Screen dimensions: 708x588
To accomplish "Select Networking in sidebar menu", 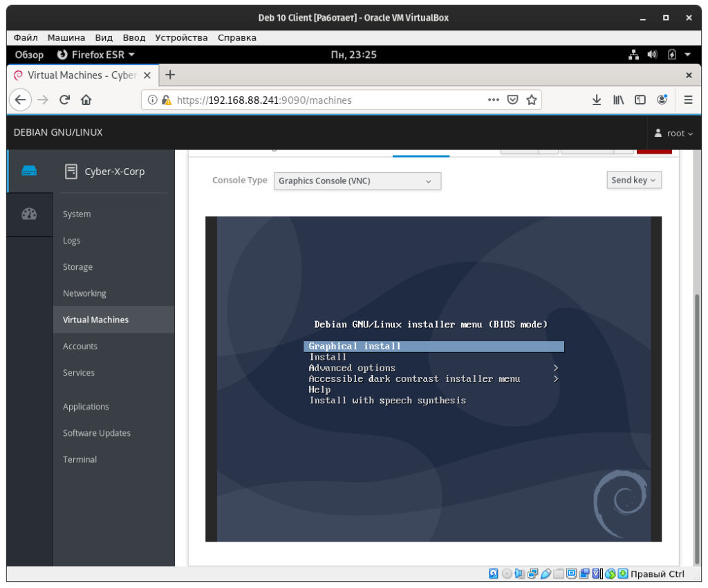I will pos(84,293).
